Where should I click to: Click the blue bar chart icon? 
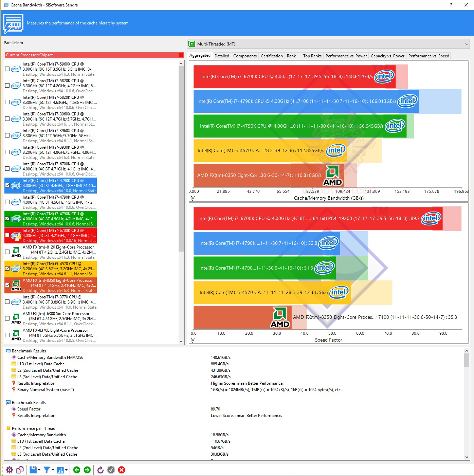click(60, 470)
